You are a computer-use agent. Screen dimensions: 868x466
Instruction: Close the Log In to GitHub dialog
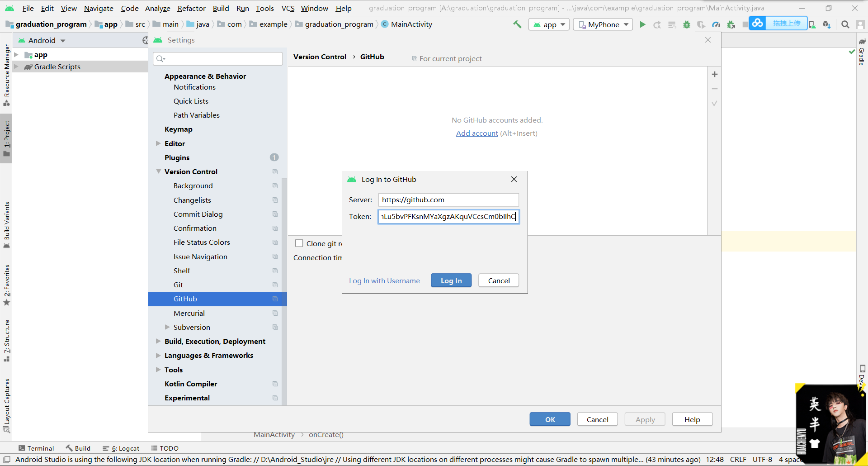click(x=514, y=179)
